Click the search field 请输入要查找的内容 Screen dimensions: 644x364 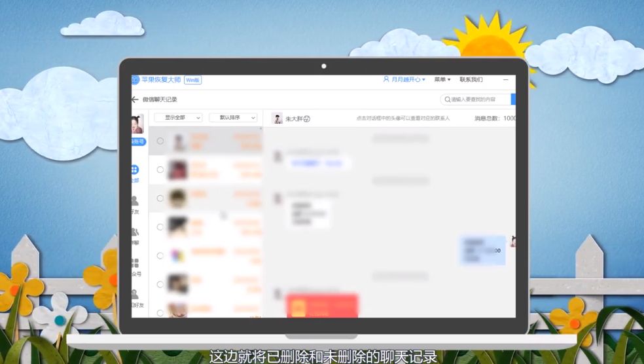point(476,100)
